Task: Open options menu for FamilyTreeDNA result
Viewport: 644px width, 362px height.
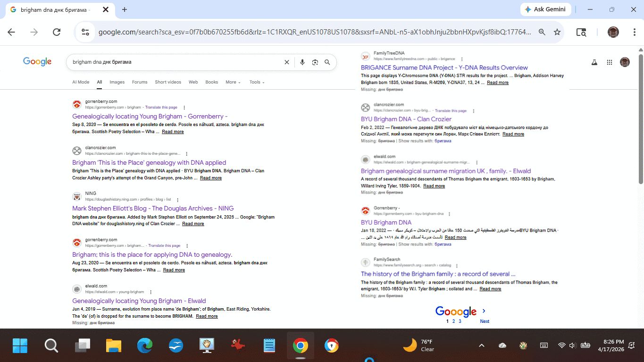Action: (x=462, y=59)
